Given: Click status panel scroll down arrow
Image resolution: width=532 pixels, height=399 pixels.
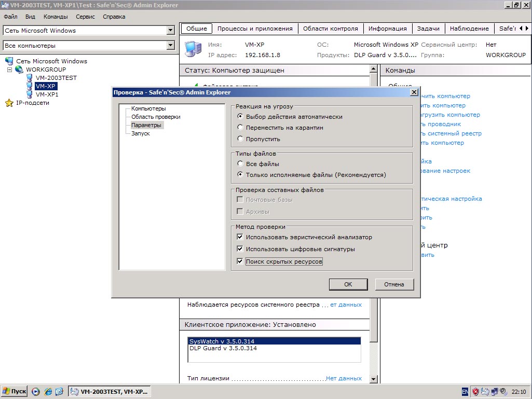Looking at the screenshot, I should 374,379.
